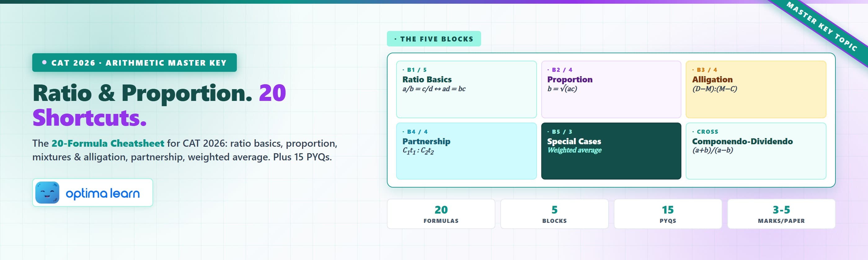Viewport: 868px width, 260px height.
Task: Select the 15 PYQs stat tile
Action: pyautogui.click(x=668, y=214)
